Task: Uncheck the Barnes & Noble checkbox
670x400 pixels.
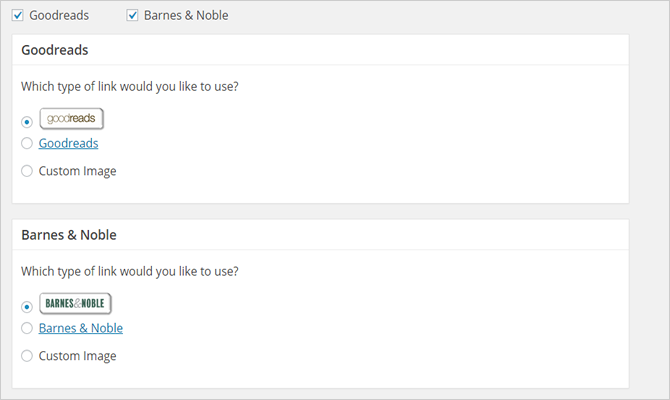Action: [x=132, y=15]
